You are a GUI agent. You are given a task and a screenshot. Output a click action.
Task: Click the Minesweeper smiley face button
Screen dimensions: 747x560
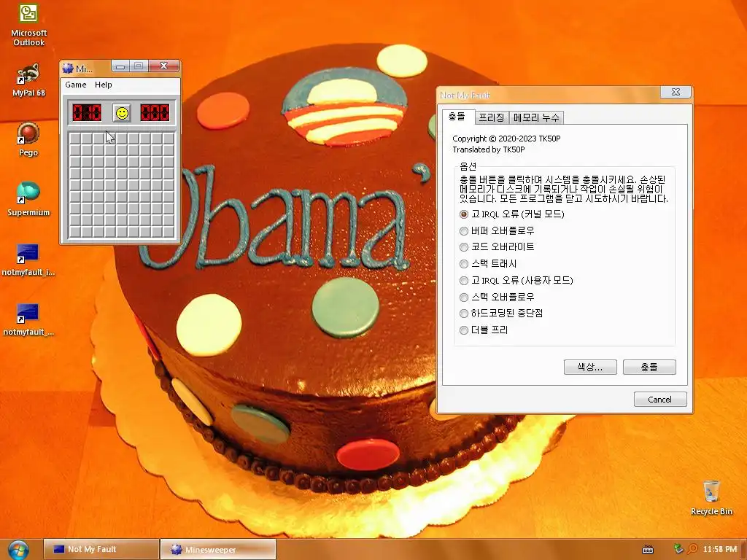(123, 113)
